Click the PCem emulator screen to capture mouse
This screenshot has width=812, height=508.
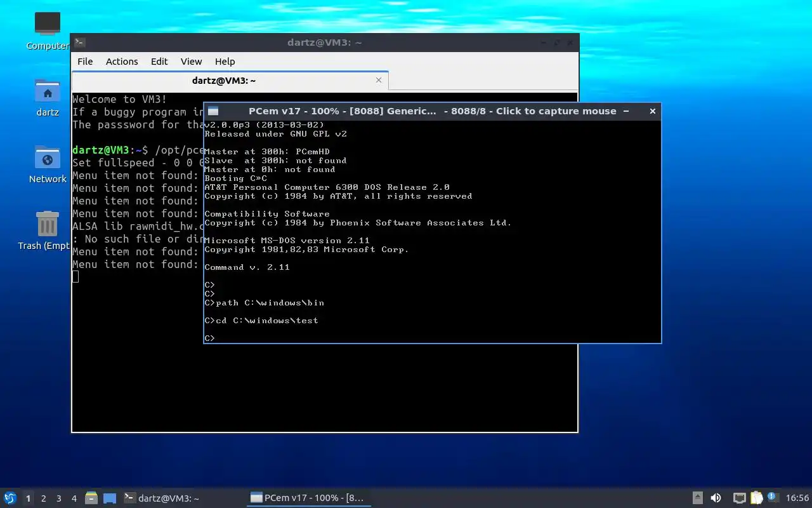433,231
